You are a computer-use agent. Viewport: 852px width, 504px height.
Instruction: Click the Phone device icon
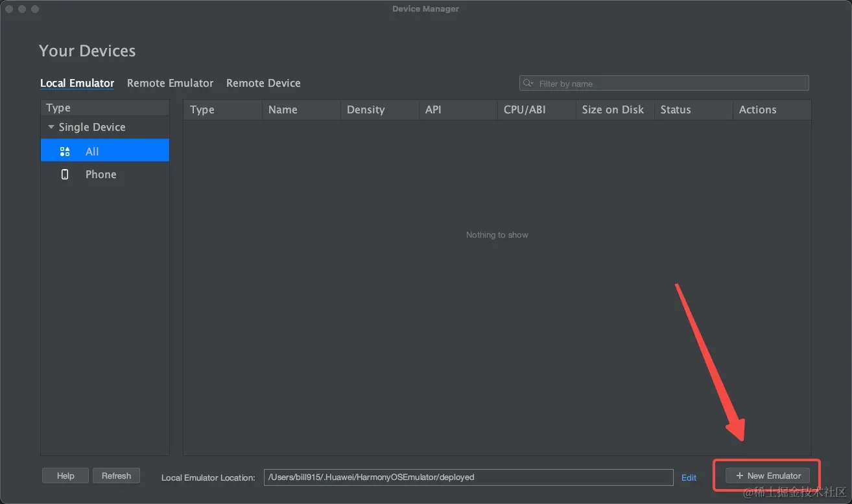65,174
